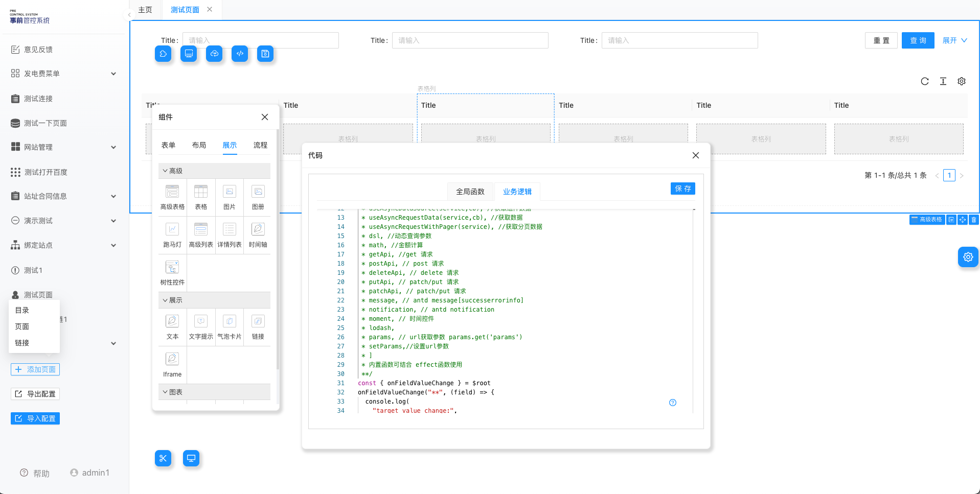This screenshot has height=494, width=980.
Task: Expand search form with 展开
Action: (x=954, y=40)
